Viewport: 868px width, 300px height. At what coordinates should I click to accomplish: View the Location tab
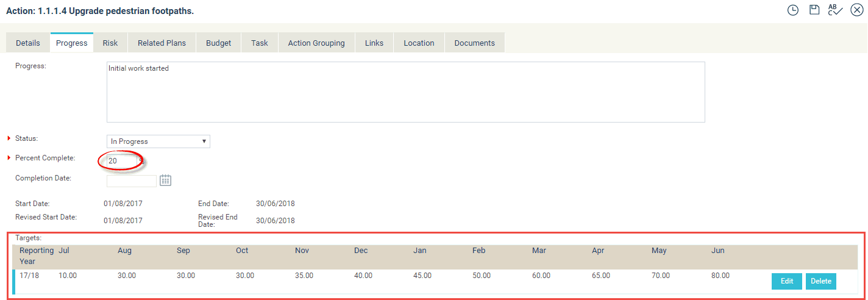coord(419,43)
